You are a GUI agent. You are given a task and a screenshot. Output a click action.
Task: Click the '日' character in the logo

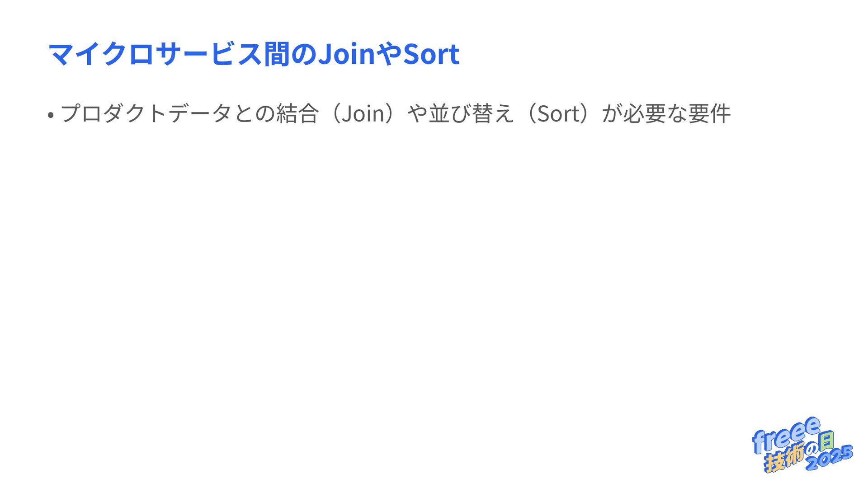click(827, 441)
